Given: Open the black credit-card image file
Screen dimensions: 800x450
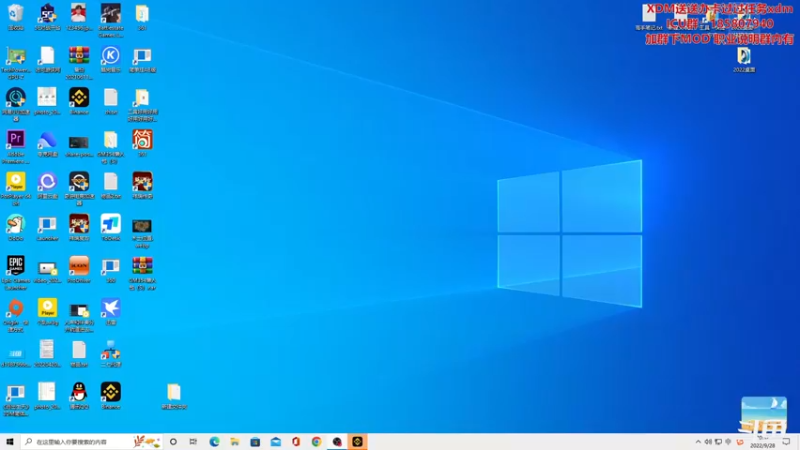Looking at the screenshot, I should (x=79, y=142).
